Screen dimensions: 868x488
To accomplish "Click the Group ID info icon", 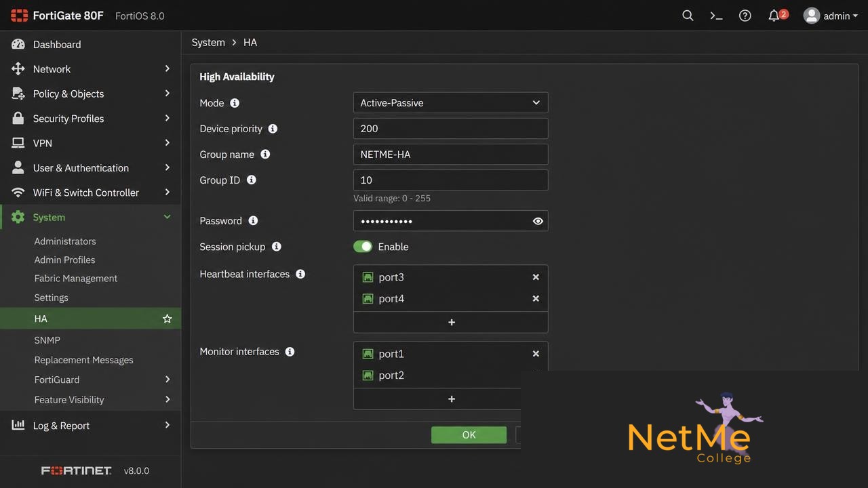I will [x=251, y=180].
